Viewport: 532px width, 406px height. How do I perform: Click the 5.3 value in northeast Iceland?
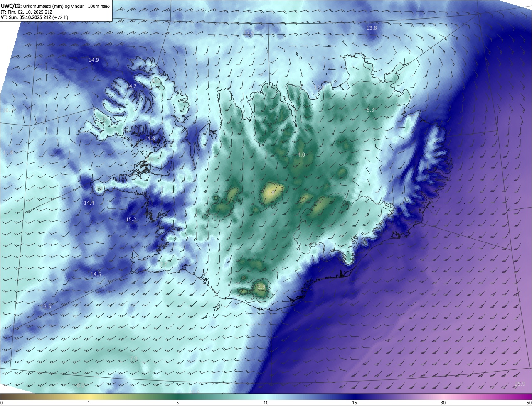371,110
